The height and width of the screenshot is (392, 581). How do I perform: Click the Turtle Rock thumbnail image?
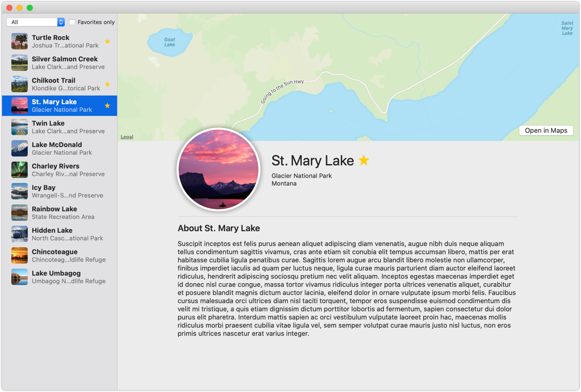click(x=19, y=41)
